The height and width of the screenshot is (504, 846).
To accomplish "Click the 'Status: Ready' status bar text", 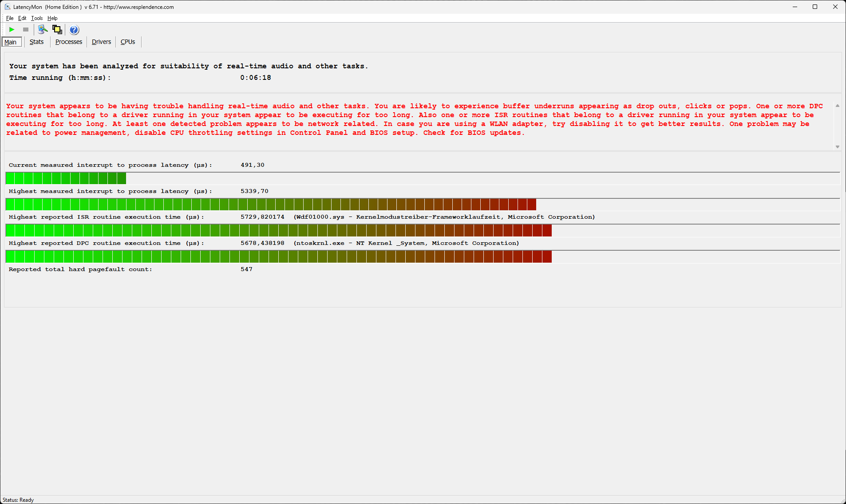I will [18, 500].
